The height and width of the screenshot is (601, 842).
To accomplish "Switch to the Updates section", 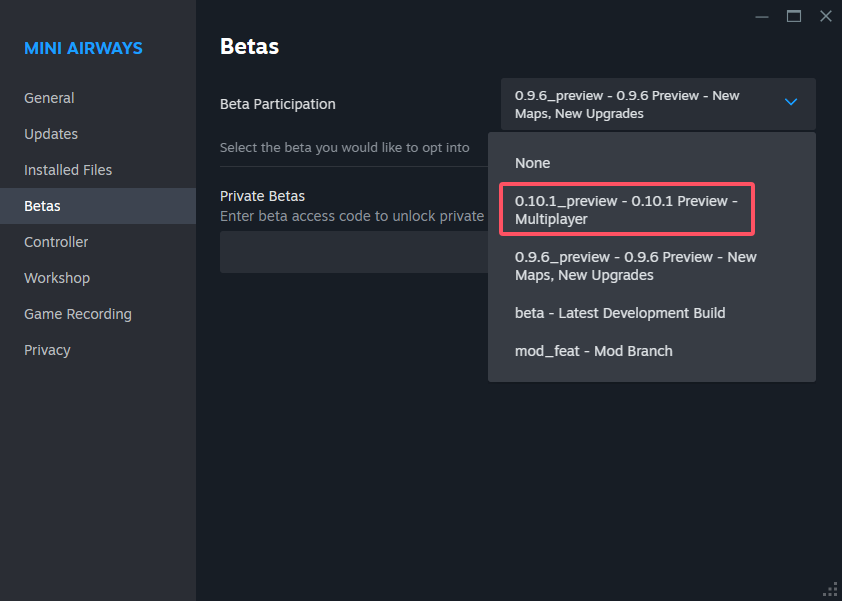I will pos(52,134).
